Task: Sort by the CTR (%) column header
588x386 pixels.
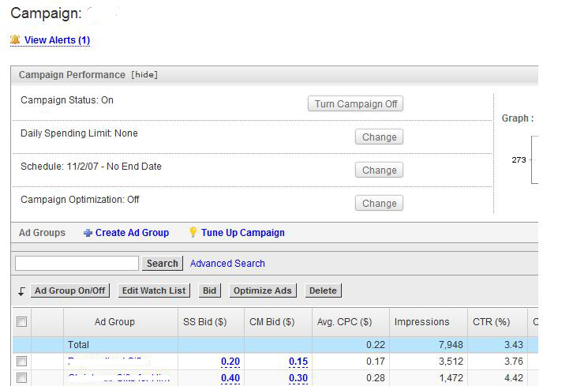Action: [491, 322]
